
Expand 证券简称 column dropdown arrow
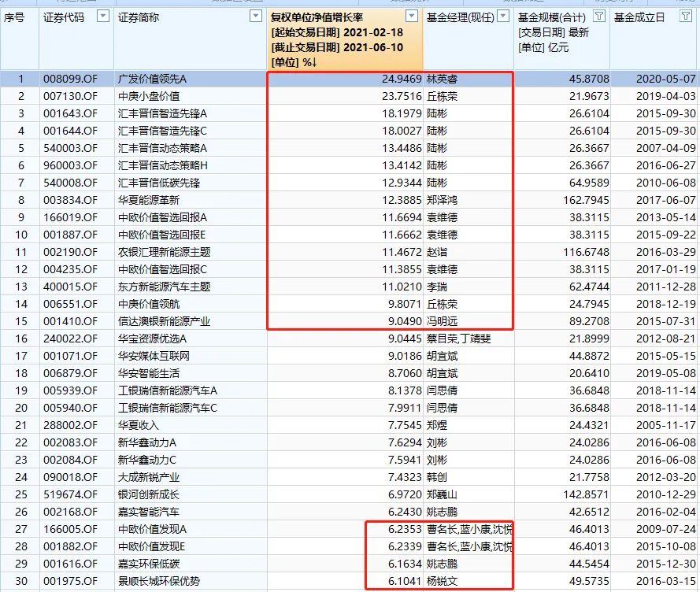tap(255, 17)
